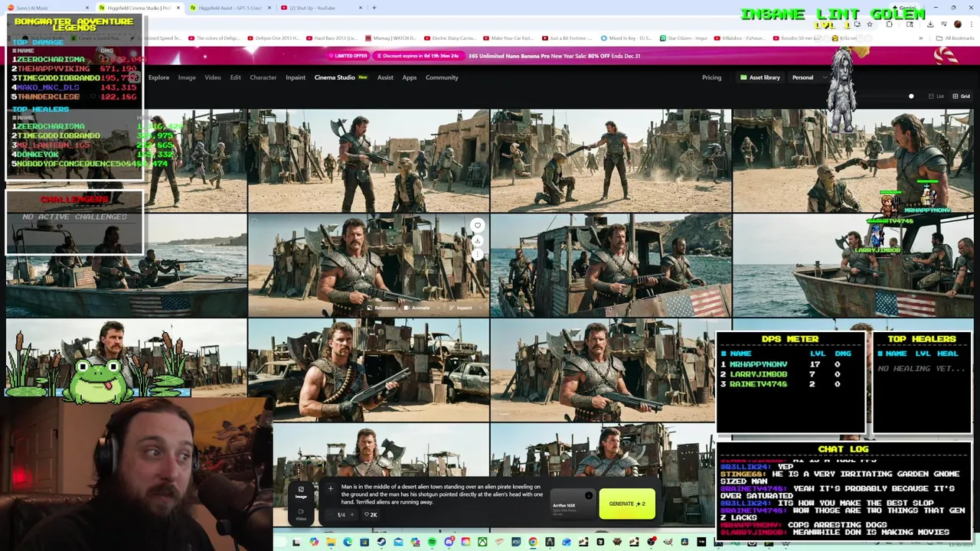The width and height of the screenshot is (980, 551).
Task: Open the Image menu item
Action: point(187,77)
